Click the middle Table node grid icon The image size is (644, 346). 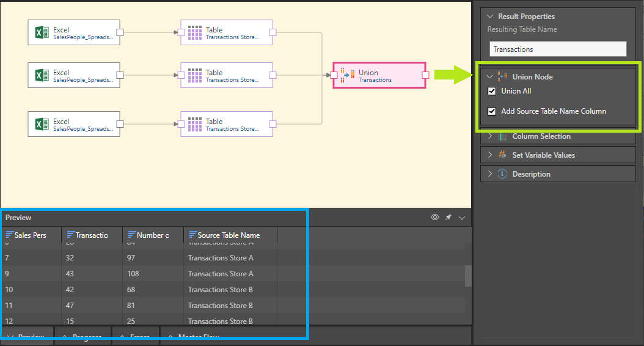point(194,75)
